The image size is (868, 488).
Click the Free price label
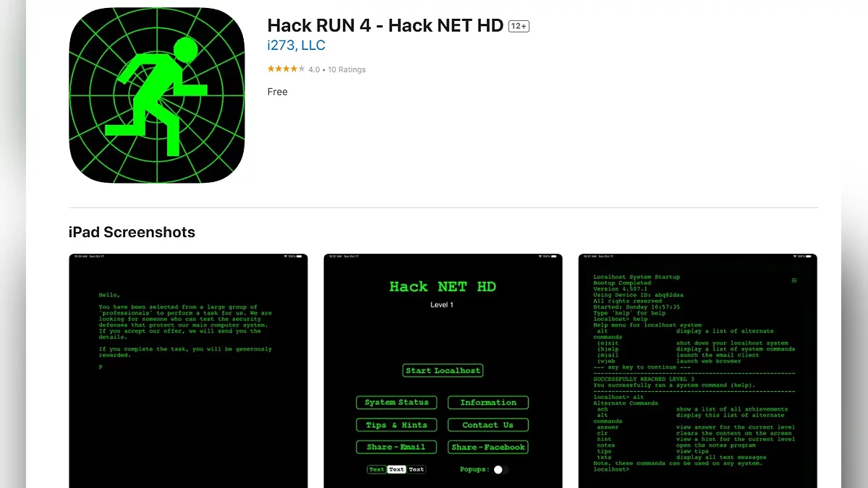click(278, 92)
